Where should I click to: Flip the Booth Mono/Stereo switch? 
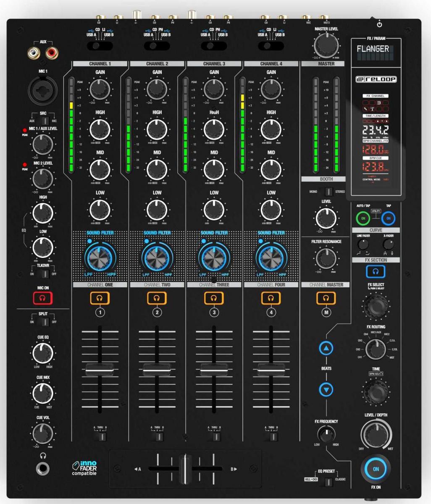328,192
